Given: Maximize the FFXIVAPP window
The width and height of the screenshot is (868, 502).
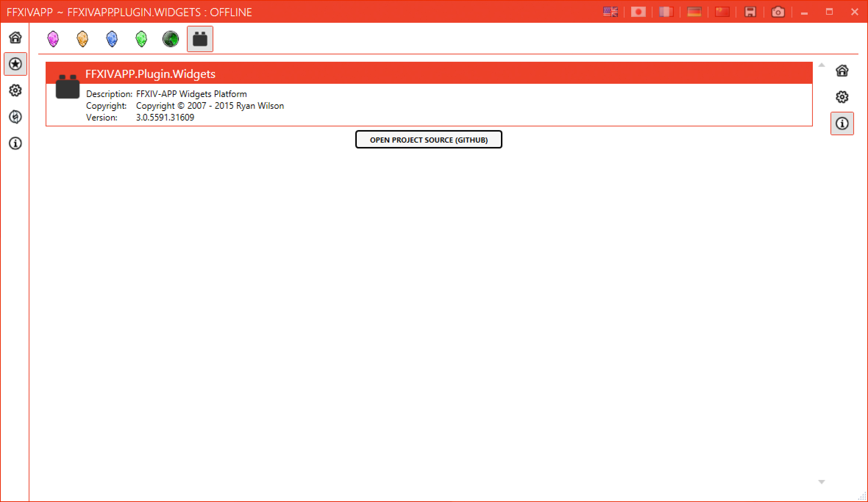Looking at the screenshot, I should pyautogui.click(x=829, y=12).
